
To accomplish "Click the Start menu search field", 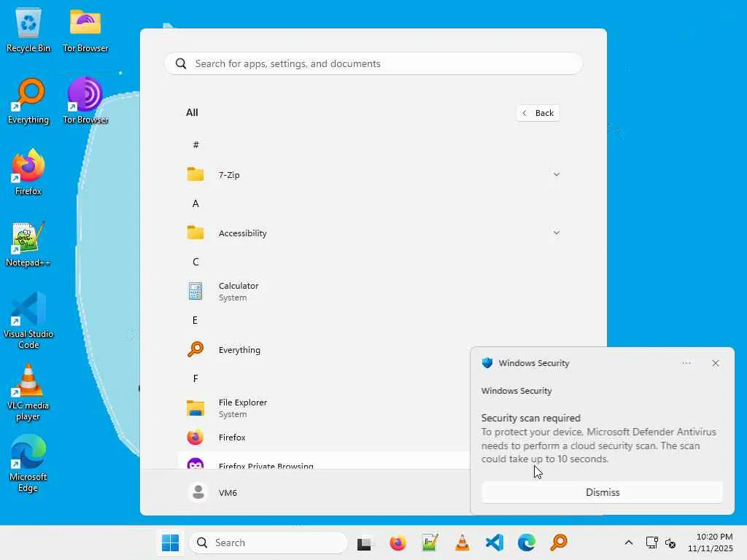I will point(373,63).
